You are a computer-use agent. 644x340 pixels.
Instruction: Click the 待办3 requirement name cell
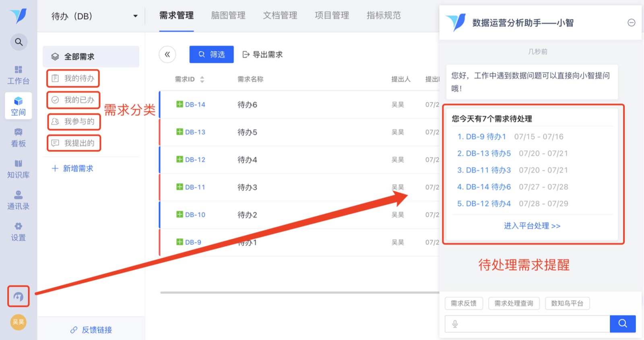coord(247,187)
